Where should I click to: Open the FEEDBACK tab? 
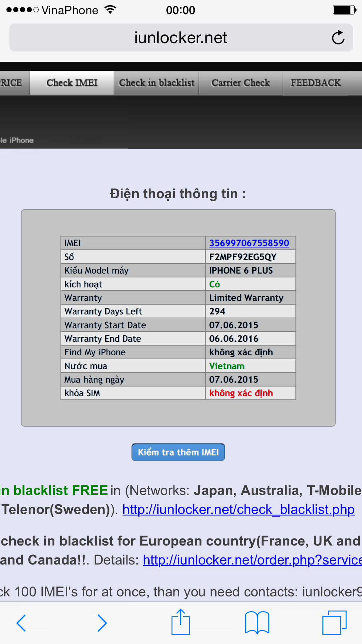tap(315, 83)
